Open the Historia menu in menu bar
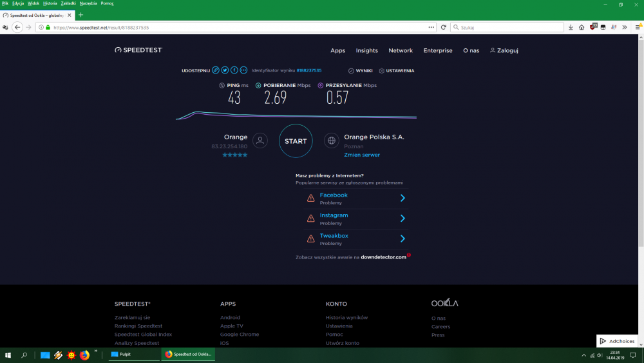The width and height of the screenshot is (644, 363). pyautogui.click(x=50, y=3)
